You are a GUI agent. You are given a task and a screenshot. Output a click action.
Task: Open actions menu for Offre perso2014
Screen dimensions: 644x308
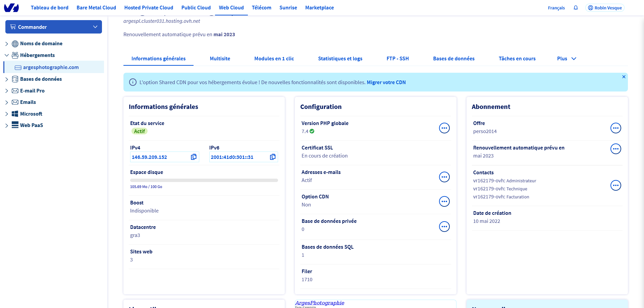[615, 128]
